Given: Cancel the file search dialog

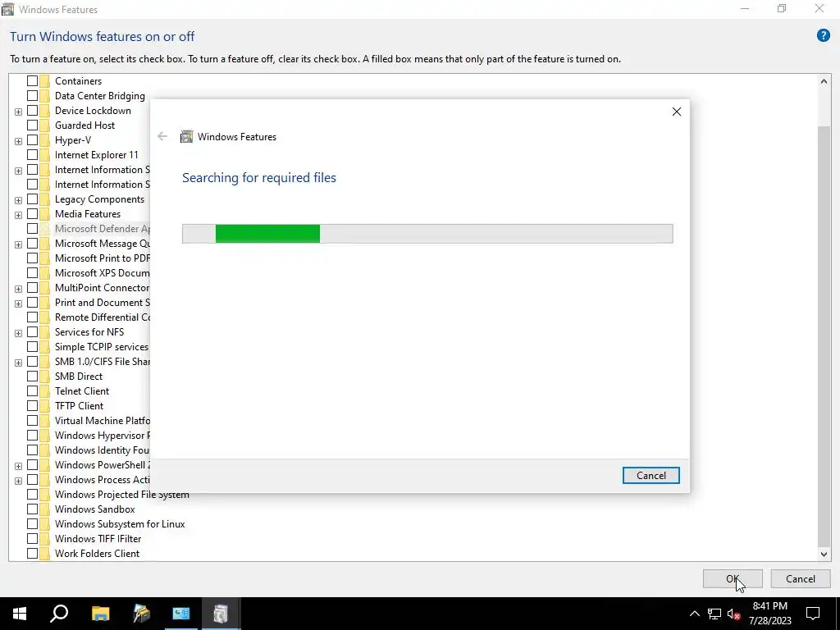Looking at the screenshot, I should tap(651, 475).
